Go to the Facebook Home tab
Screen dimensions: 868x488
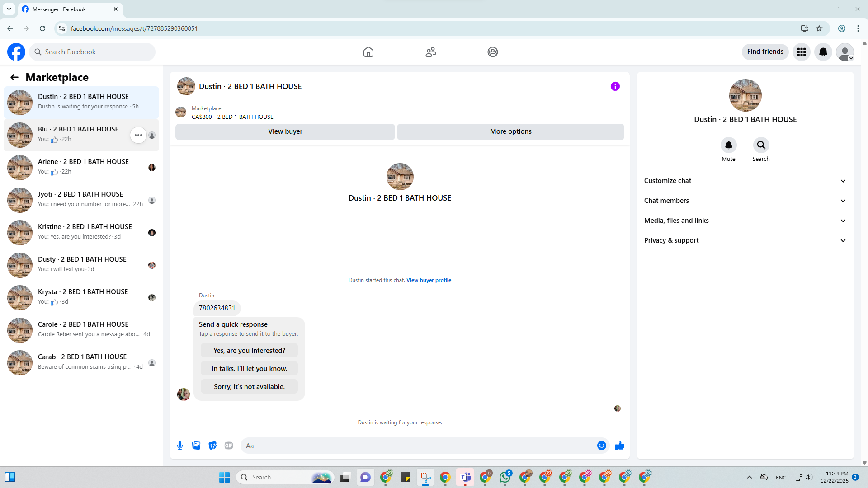coord(368,52)
